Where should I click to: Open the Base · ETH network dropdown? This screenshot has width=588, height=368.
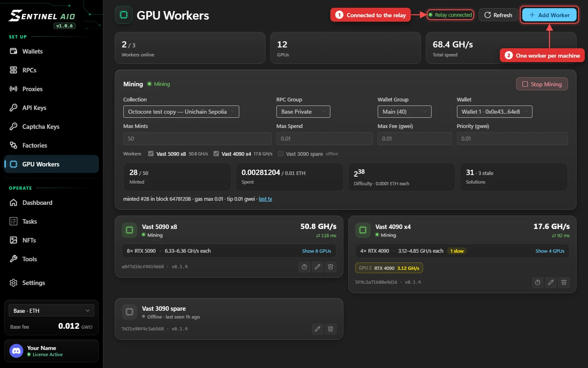[x=51, y=311]
